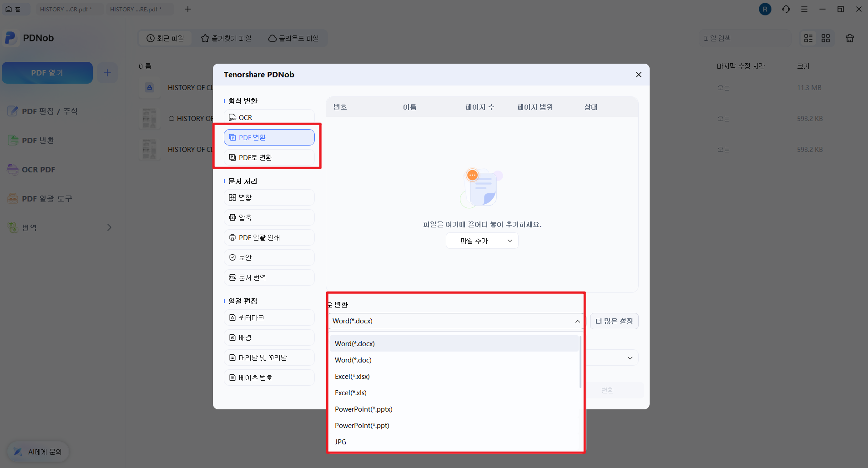Select PDF 변환 in the dialog sidebar

coord(269,137)
